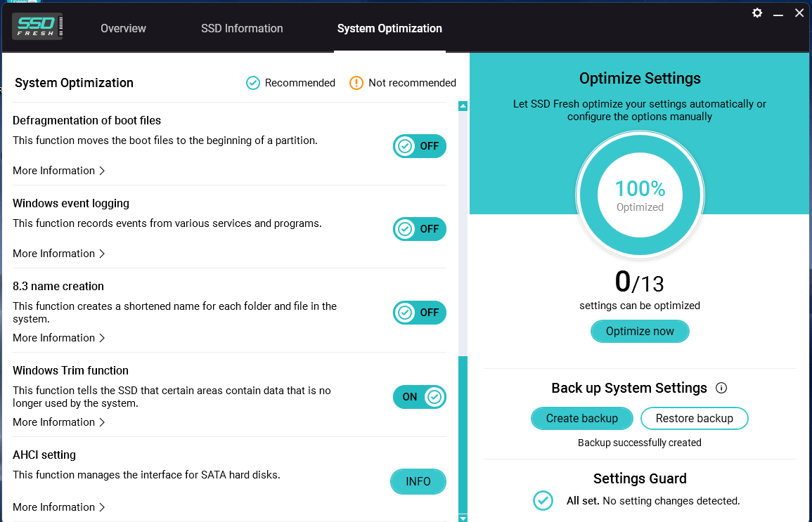Click 'Backup successfully created' message

click(x=640, y=443)
